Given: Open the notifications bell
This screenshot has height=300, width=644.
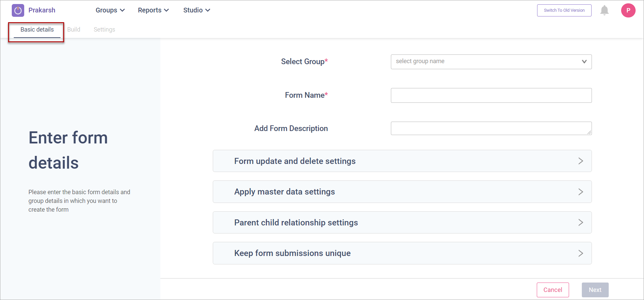Looking at the screenshot, I should pyautogui.click(x=604, y=10).
